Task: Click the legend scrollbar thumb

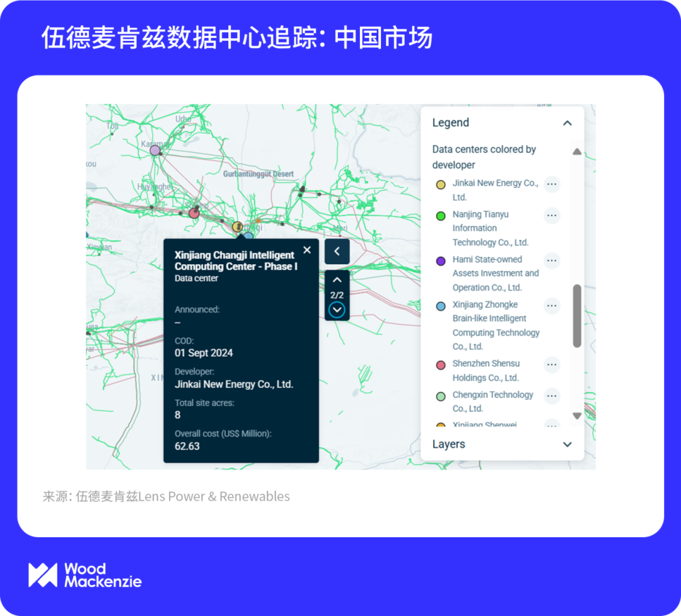Action: coord(576,315)
